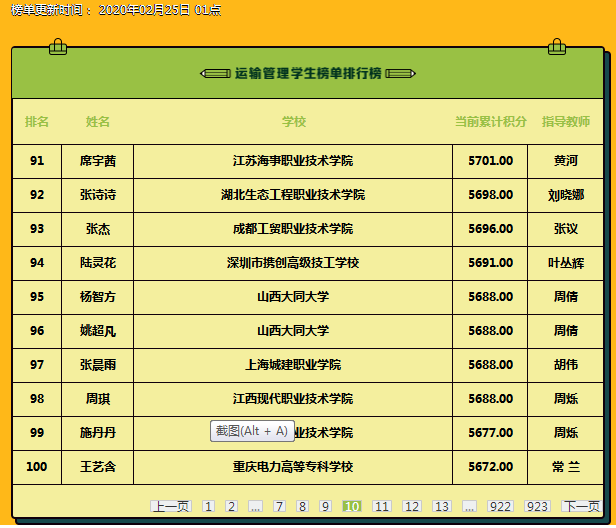Jump to page 9 in pagination

(326, 507)
